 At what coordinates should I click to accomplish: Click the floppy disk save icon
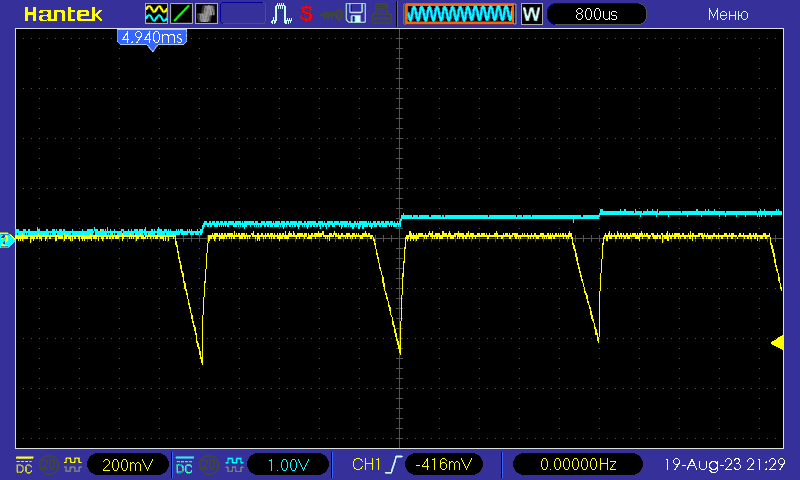[x=356, y=14]
